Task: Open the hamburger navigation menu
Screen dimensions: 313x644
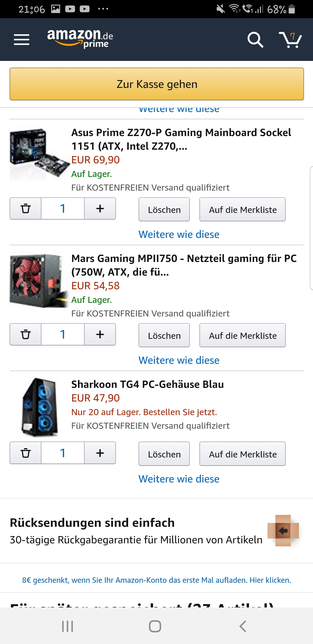Action: tap(22, 40)
